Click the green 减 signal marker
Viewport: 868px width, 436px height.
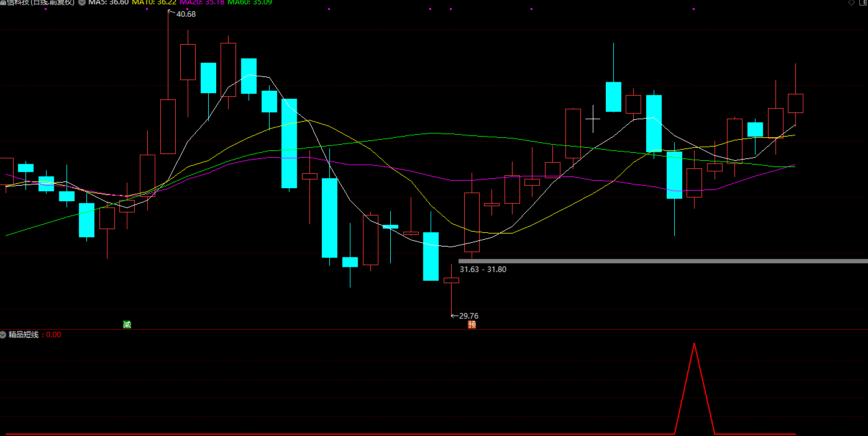tap(127, 324)
